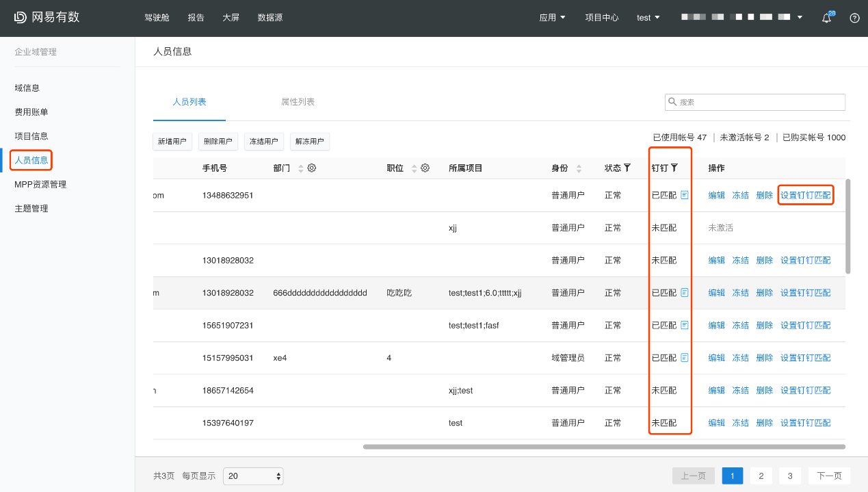Freeze the user with phone 13488632951
The image size is (868, 492).
[x=741, y=195]
